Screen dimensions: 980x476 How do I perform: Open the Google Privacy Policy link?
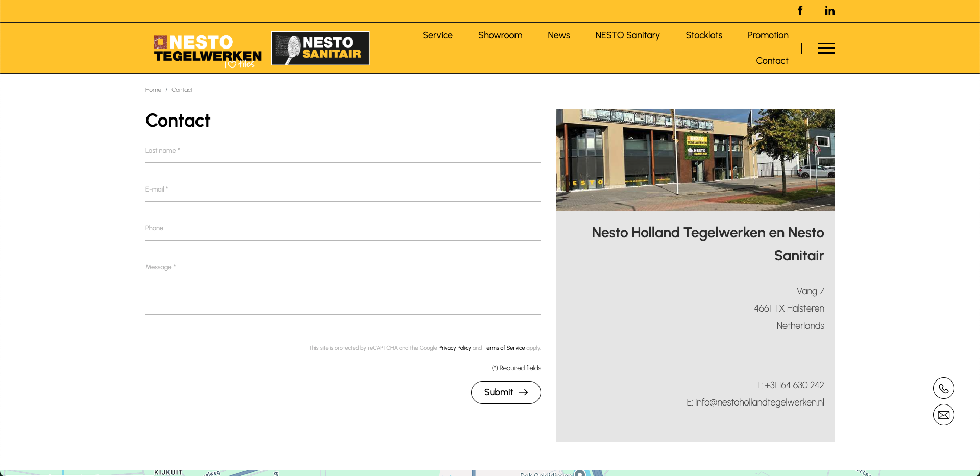(x=454, y=348)
